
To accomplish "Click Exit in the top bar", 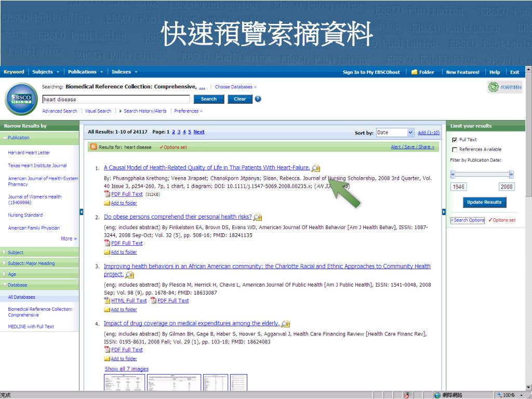I will pyautogui.click(x=515, y=72).
